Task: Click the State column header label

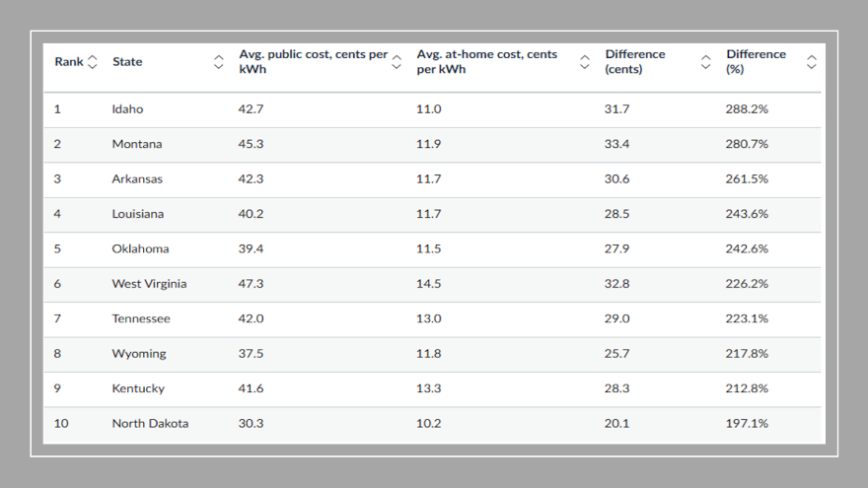Action: point(127,62)
